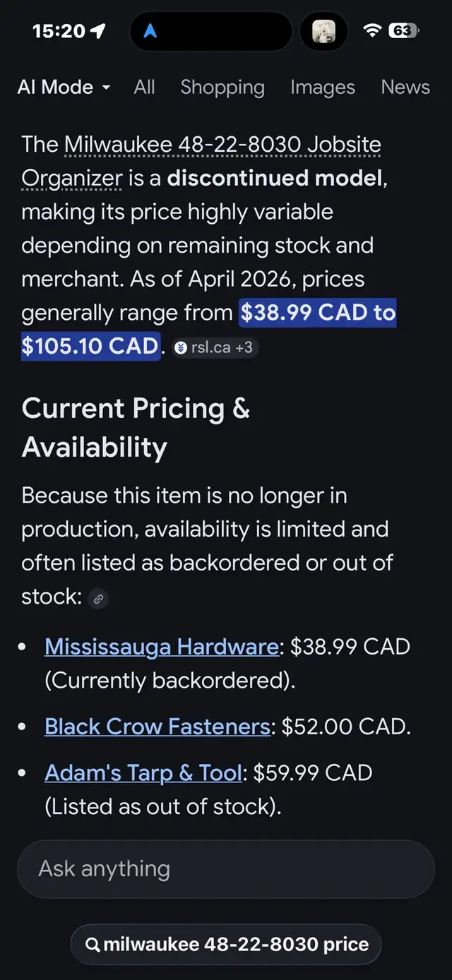Follow the Adam's Tarp & Tool link
The height and width of the screenshot is (980, 452).
click(144, 773)
